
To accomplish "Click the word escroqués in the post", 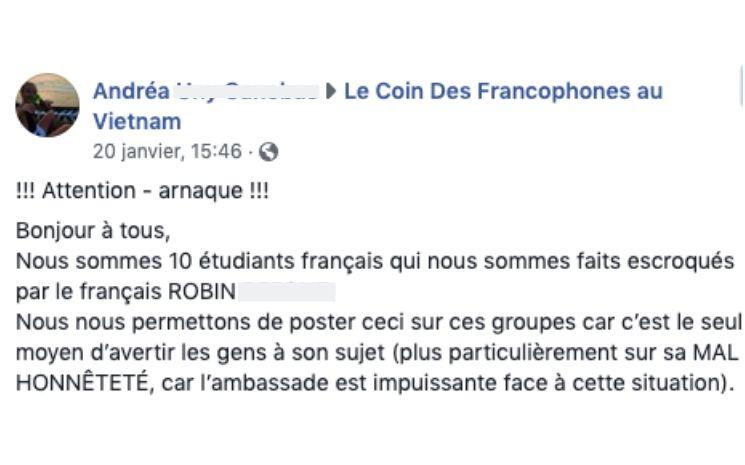I will point(673,262).
